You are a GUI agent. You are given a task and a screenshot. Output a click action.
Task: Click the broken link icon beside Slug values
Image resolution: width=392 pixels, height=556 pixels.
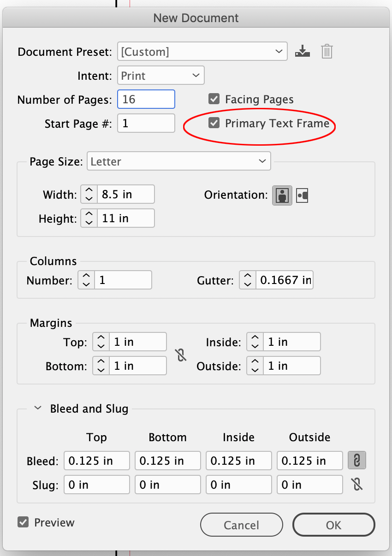(357, 484)
